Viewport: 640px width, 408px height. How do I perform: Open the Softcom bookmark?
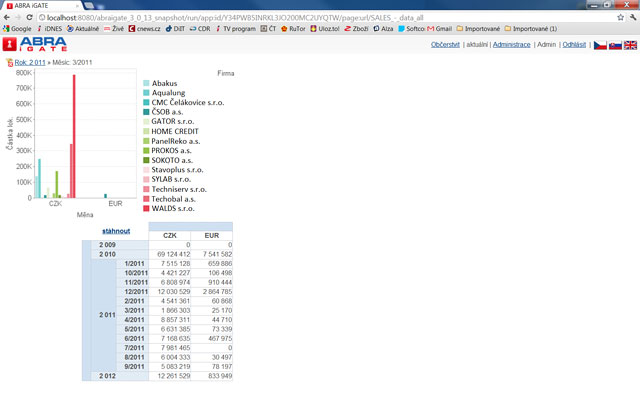point(412,29)
